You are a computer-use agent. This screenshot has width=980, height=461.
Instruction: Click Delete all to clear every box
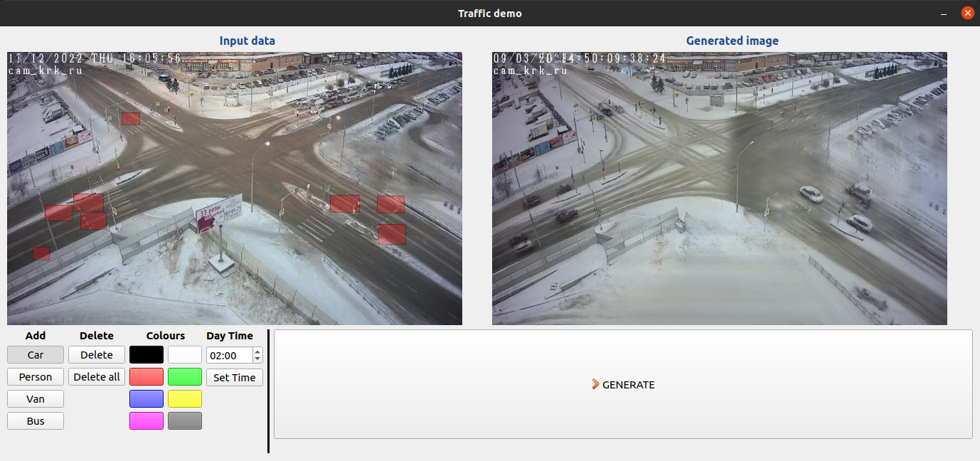96,376
